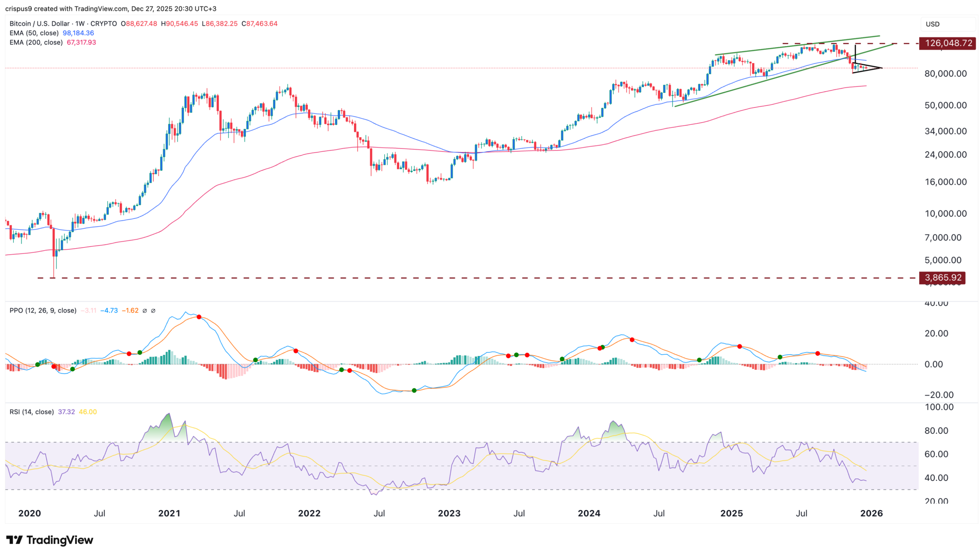
Task: Click the 3,865.92 price label
Action: 942,277
